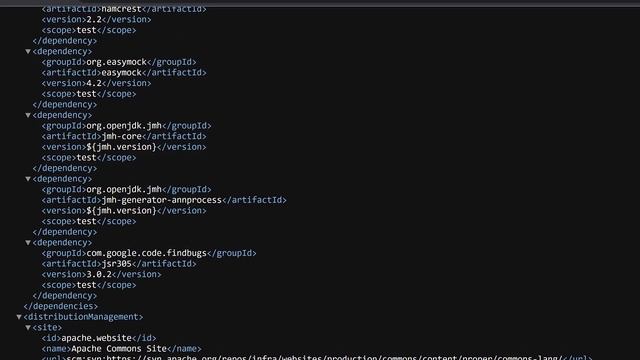The width and height of the screenshot is (640, 360).
Task: Select the name Apache Commons Site line
Action: coord(122,349)
